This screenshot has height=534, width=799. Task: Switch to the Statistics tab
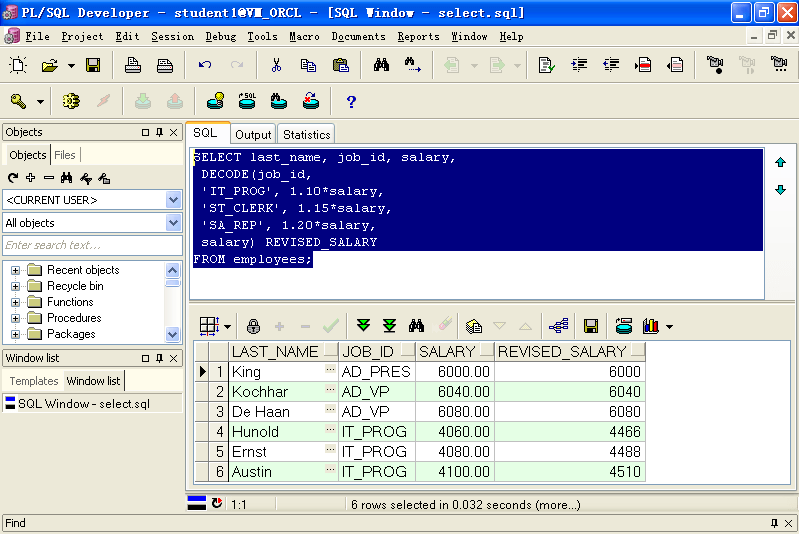tap(306, 134)
